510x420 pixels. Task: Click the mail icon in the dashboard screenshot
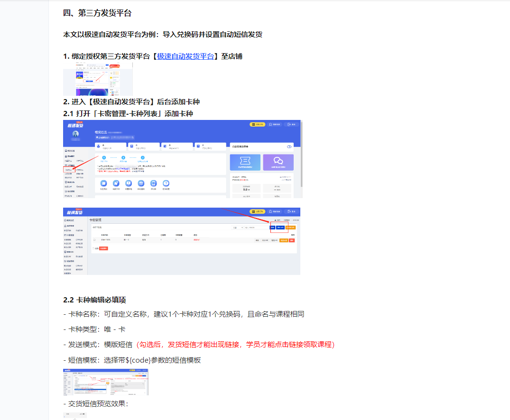pyautogui.click(x=103, y=183)
